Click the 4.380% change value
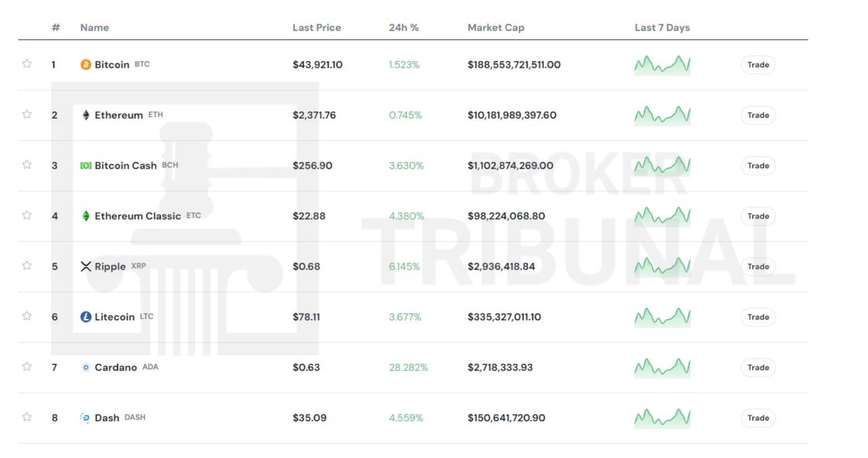This screenshot has height=458, width=868. pyautogui.click(x=406, y=216)
